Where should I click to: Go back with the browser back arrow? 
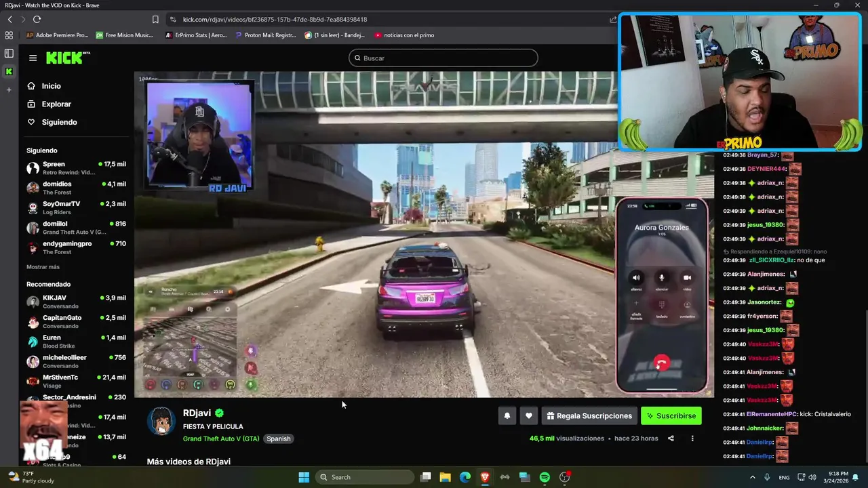[9, 20]
